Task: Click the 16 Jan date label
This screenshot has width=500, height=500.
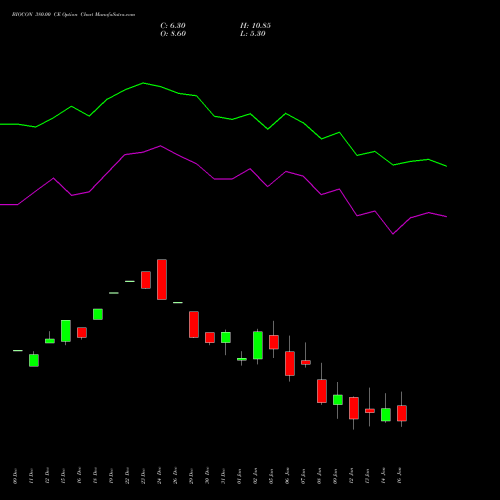Action: [x=399, y=476]
